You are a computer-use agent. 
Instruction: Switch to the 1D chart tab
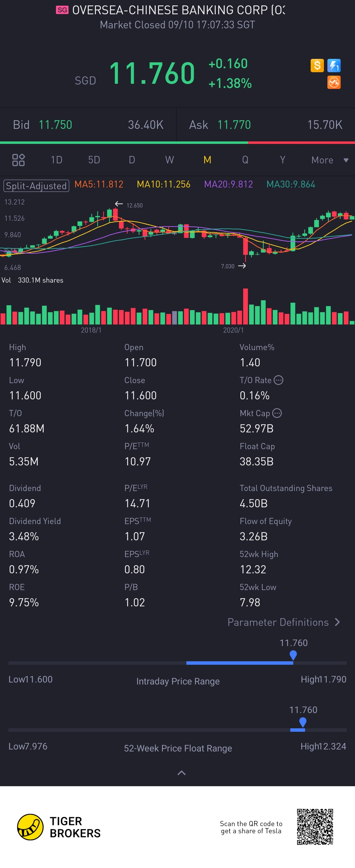57,160
